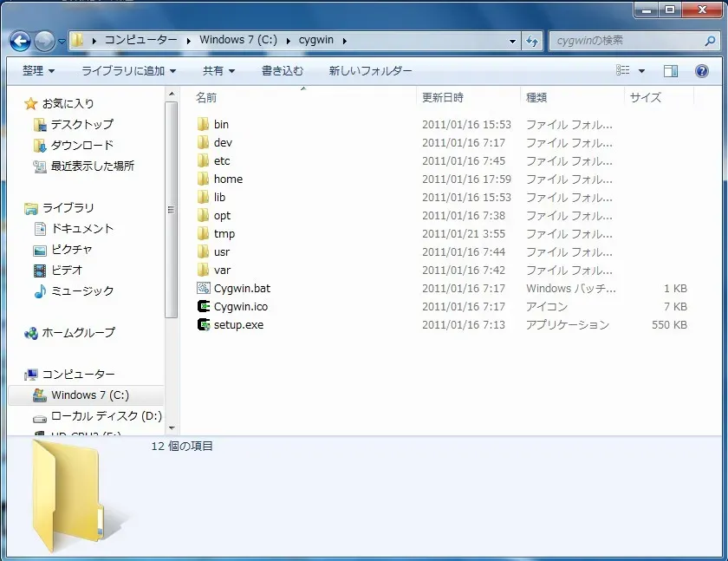Open the Help icon on the toolbar
The height and width of the screenshot is (561, 728).
coord(702,70)
